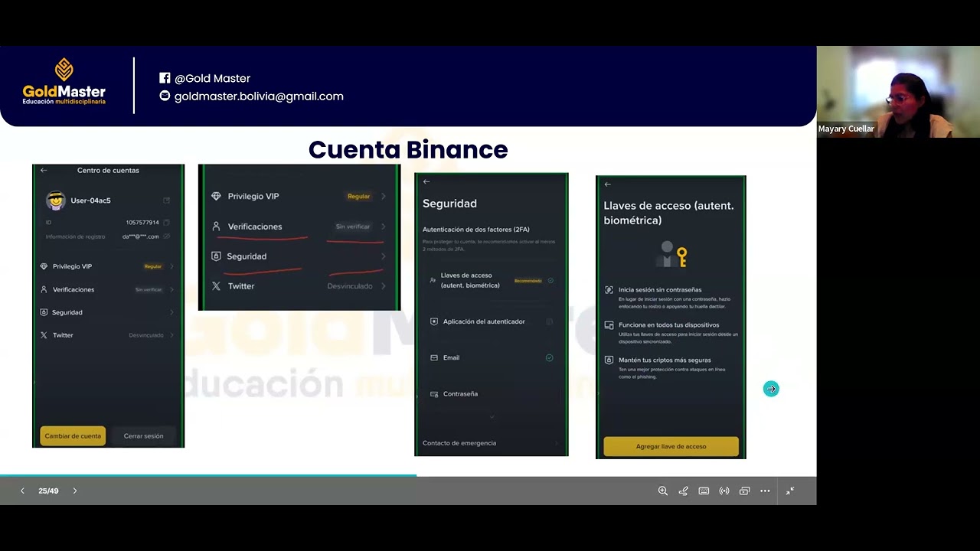The width and height of the screenshot is (980, 551).
Task: Click the GoldMaster logo
Action: (64, 81)
